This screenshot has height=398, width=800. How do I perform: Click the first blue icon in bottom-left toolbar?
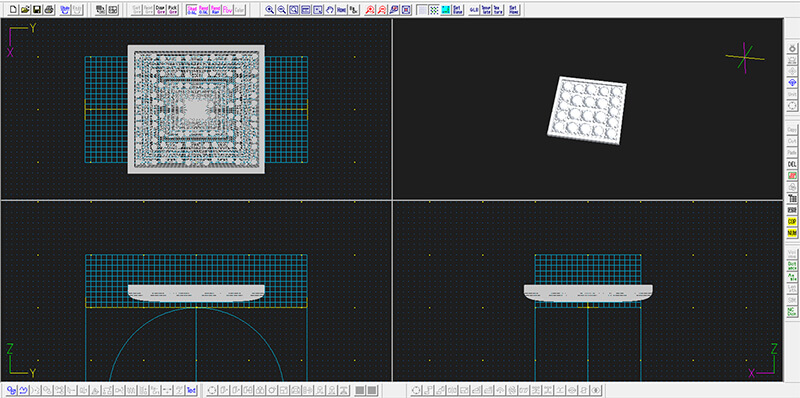click(11, 390)
